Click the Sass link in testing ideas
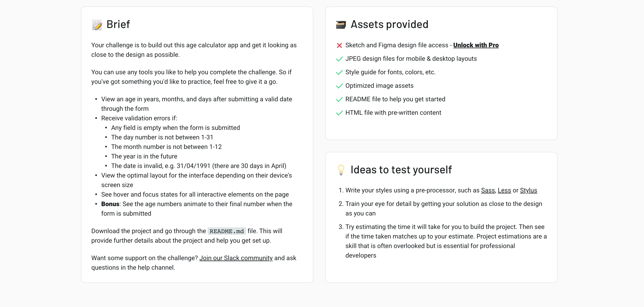Image resolution: width=644 pixels, height=307 pixels. pyautogui.click(x=488, y=190)
